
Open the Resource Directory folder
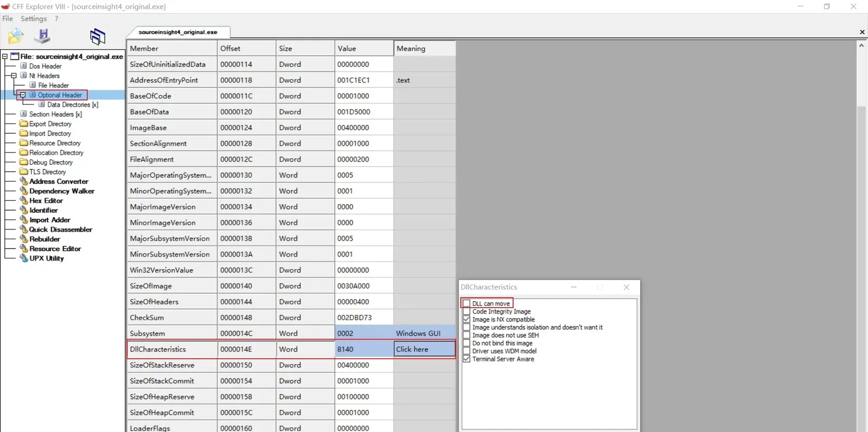coord(55,143)
